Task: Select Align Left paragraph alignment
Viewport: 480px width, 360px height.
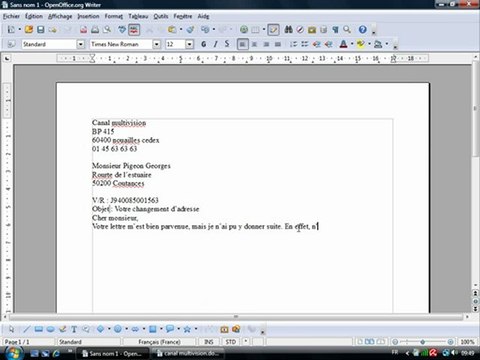Action: click(x=242, y=44)
